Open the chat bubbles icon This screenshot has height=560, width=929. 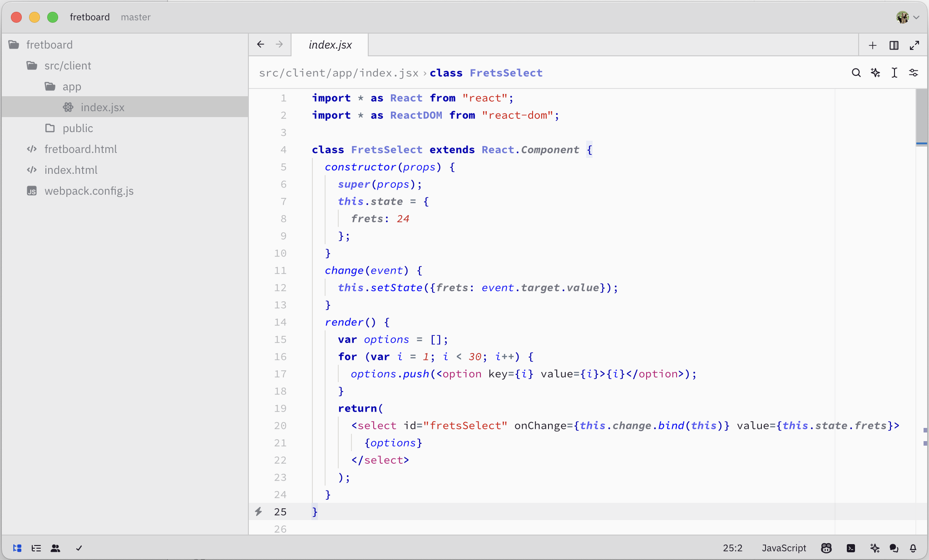894,548
